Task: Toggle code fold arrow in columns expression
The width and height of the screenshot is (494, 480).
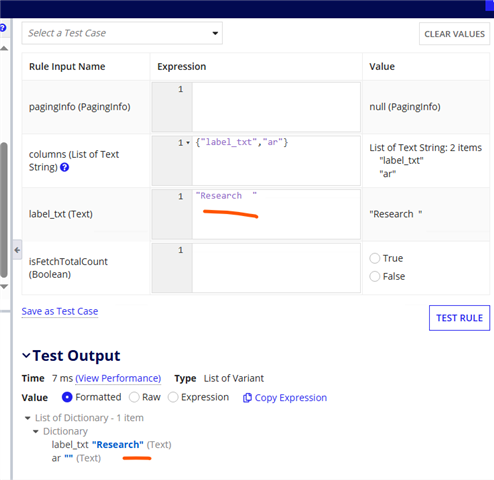Action: [x=188, y=143]
